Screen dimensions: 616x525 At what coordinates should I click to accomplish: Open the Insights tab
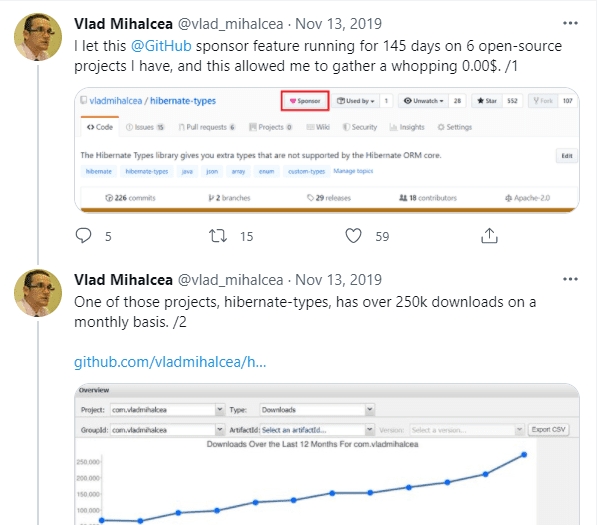click(407, 127)
